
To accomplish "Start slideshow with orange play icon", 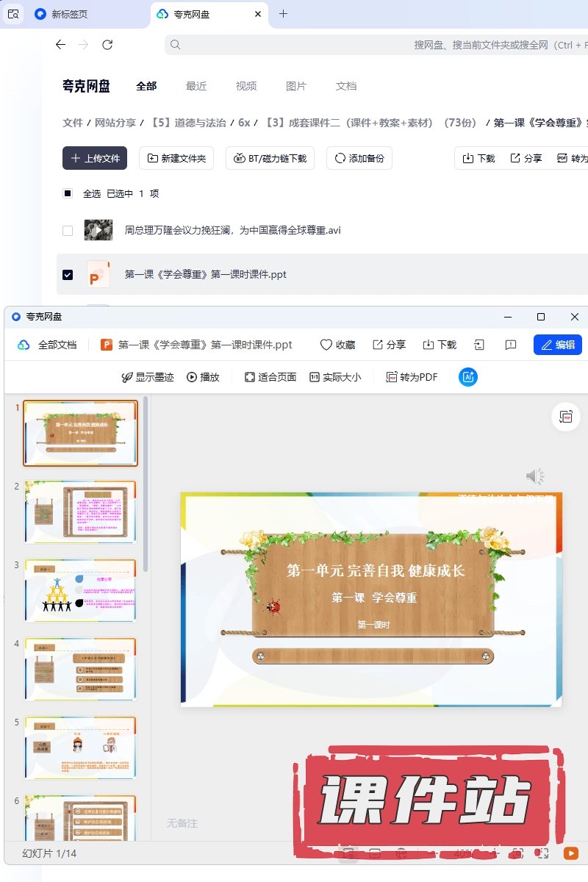I will pos(570,853).
